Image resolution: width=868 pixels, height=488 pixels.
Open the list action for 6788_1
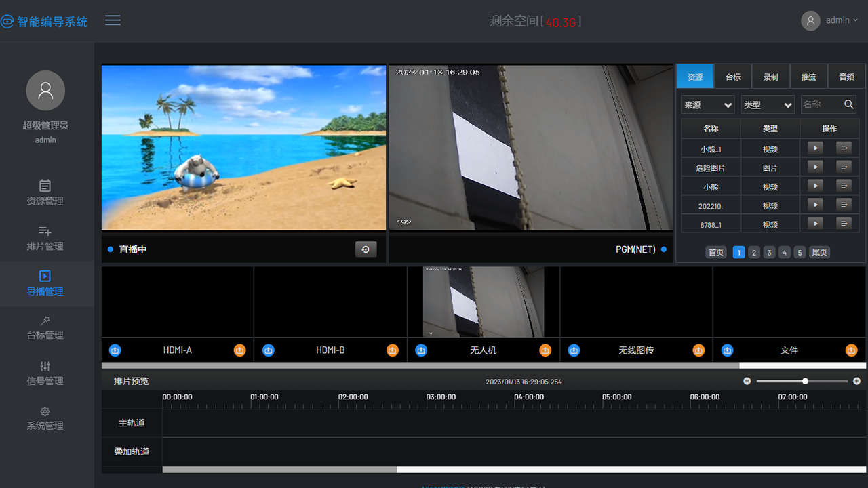pos(844,223)
